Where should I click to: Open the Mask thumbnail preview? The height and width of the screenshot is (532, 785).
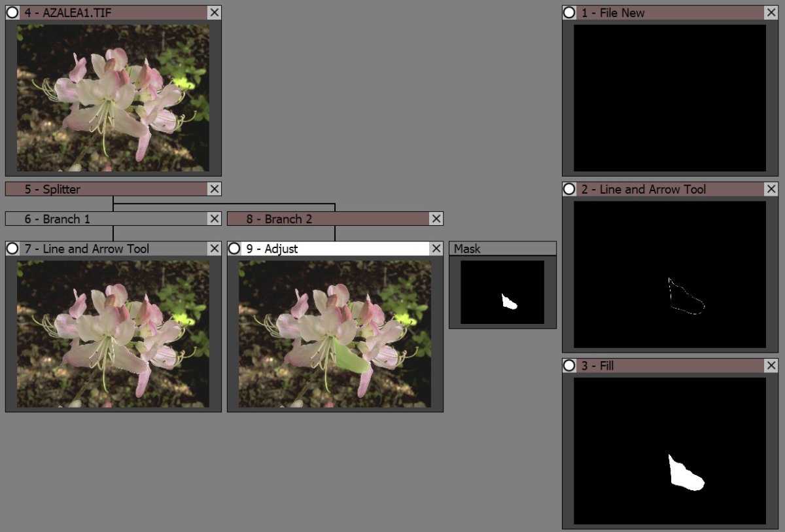click(x=502, y=292)
